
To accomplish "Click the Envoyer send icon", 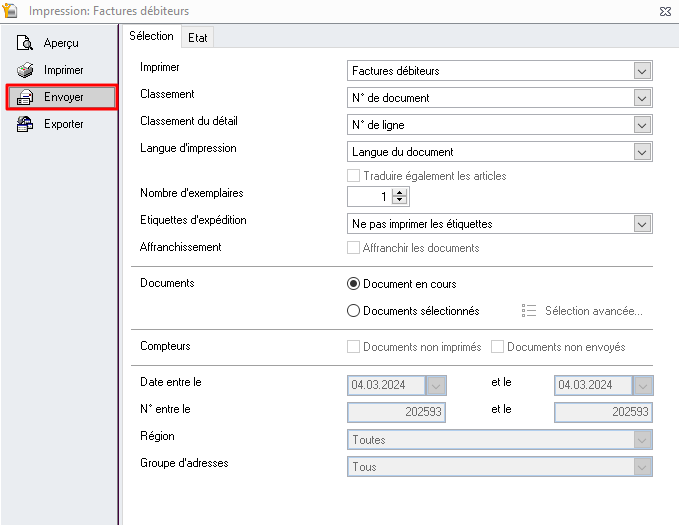I will point(25,97).
